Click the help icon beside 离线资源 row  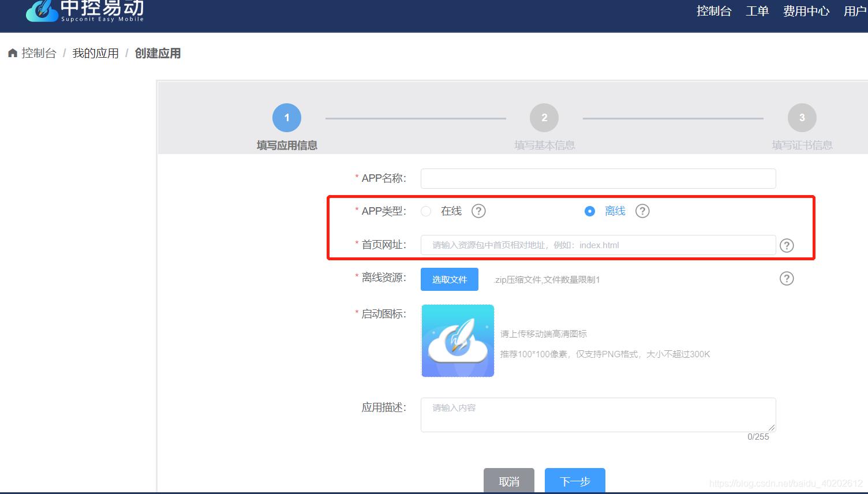click(x=787, y=279)
